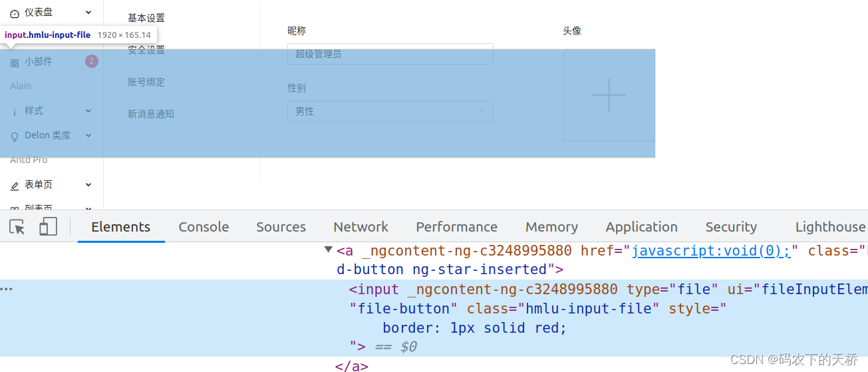The height and width of the screenshot is (372, 868).
Task: Switch to the Security tab
Action: tap(732, 227)
